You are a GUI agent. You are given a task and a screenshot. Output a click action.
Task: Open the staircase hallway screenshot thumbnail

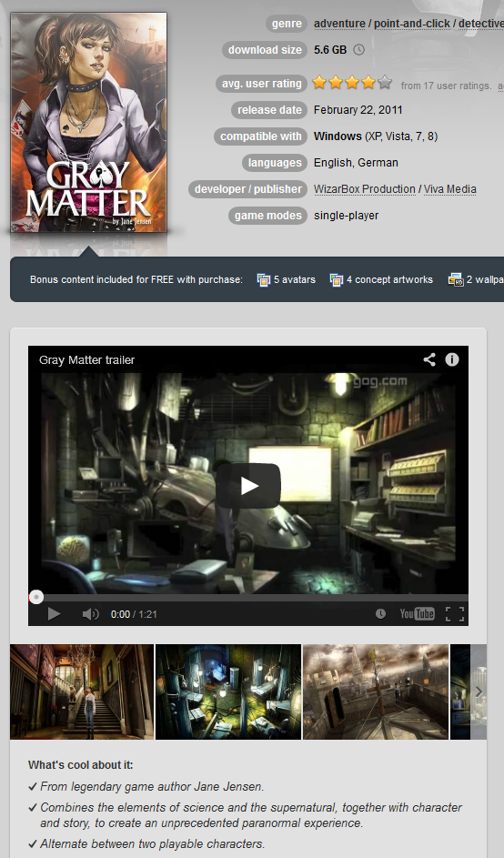pyautogui.click(x=82, y=691)
